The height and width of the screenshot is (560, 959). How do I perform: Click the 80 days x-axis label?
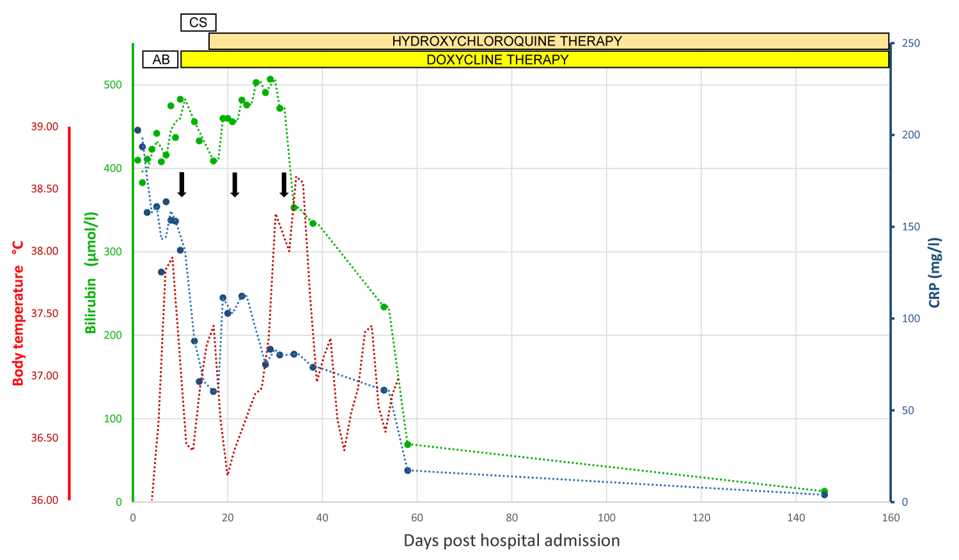tap(511, 518)
